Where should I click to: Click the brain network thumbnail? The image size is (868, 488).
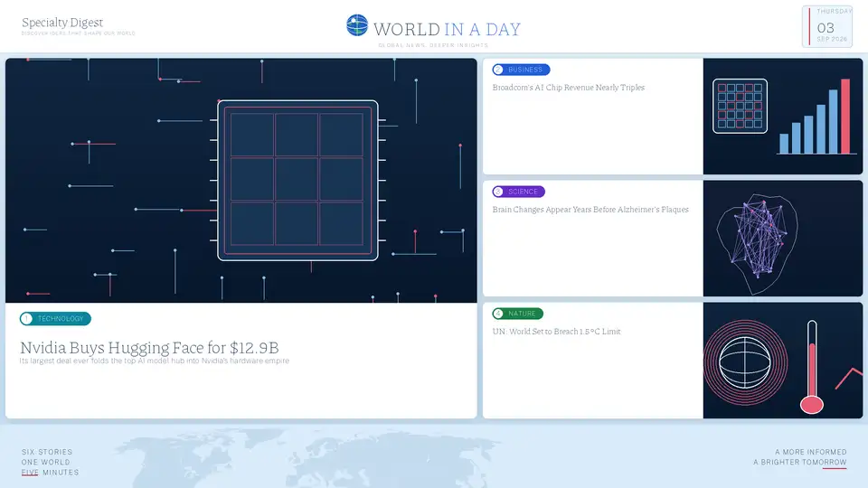pyautogui.click(x=783, y=239)
